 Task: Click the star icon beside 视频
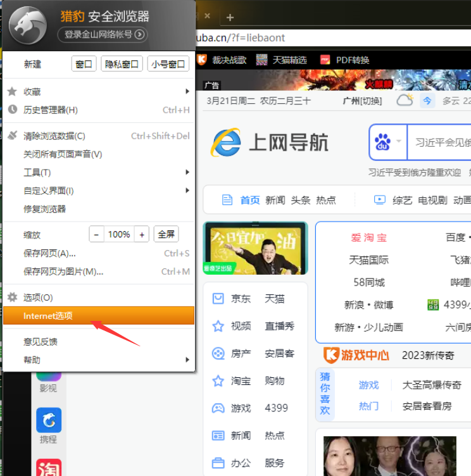pos(218,326)
